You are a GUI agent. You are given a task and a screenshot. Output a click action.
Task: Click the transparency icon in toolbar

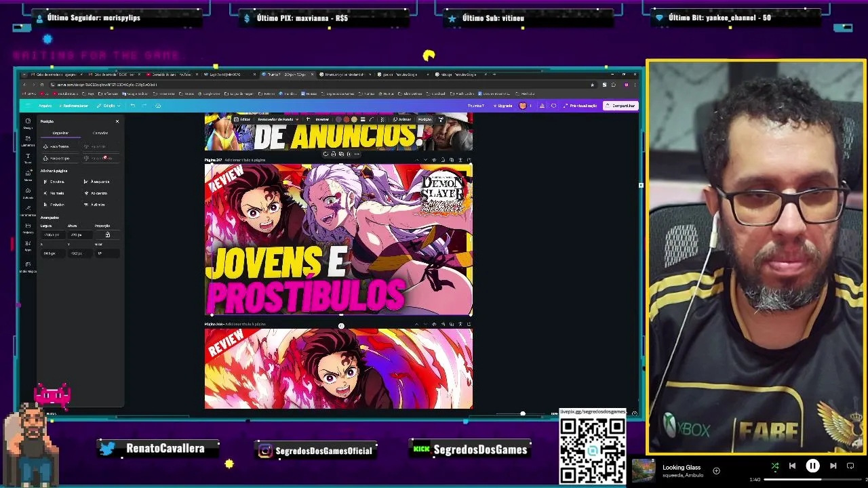[382, 119]
